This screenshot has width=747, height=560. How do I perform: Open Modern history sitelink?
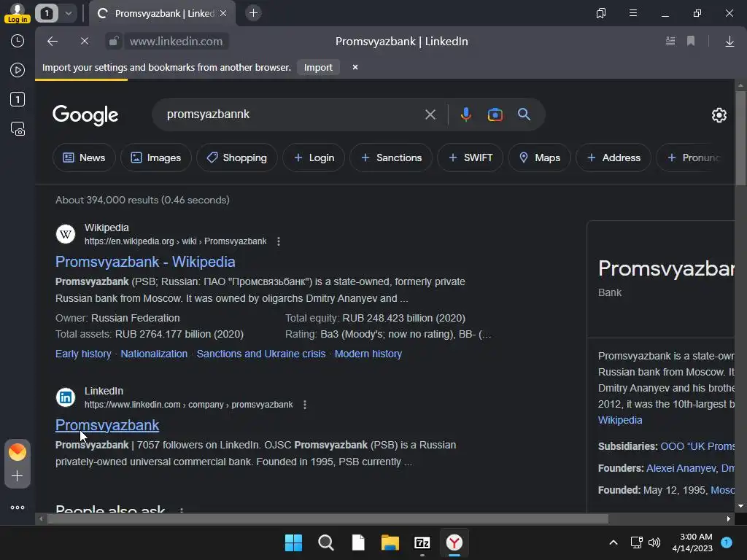click(x=368, y=354)
